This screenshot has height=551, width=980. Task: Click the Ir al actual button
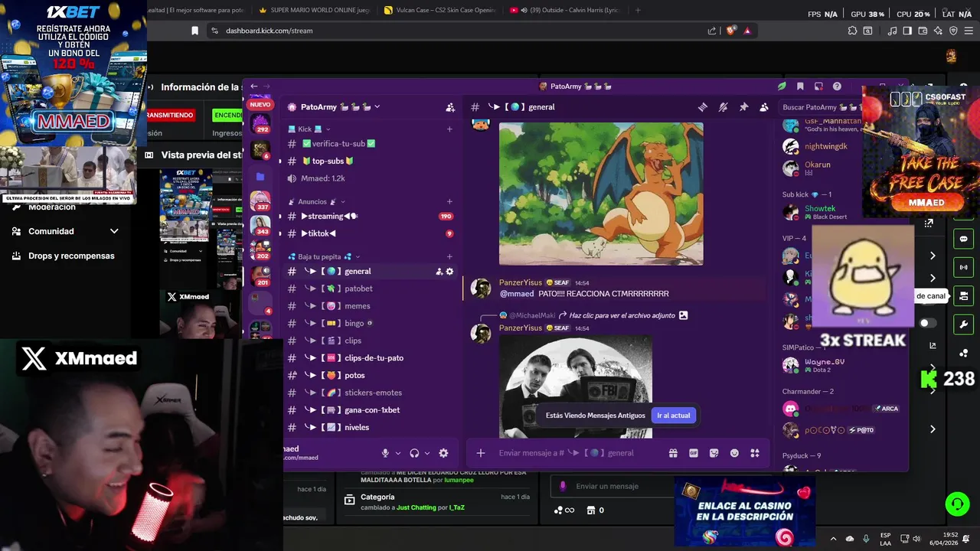673,416
